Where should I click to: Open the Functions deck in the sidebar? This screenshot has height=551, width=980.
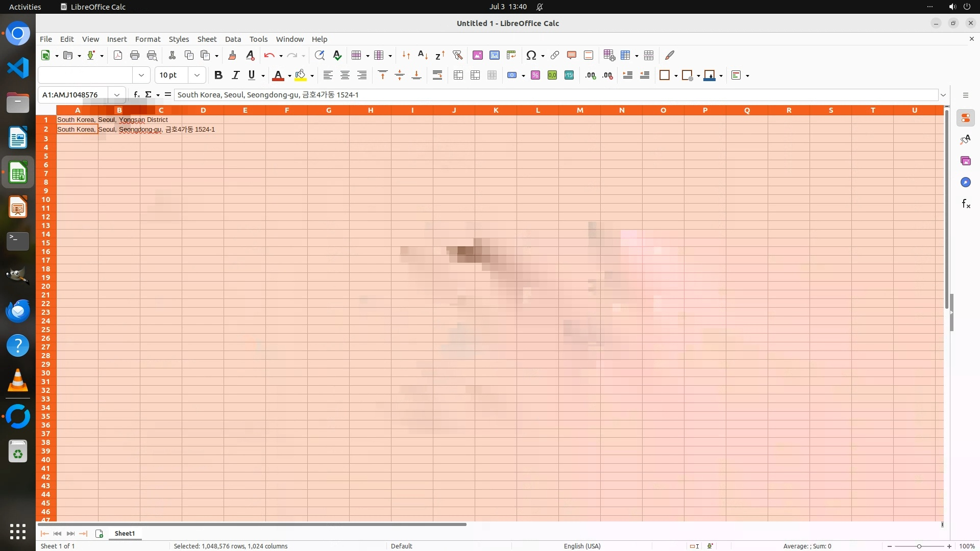[x=966, y=204]
